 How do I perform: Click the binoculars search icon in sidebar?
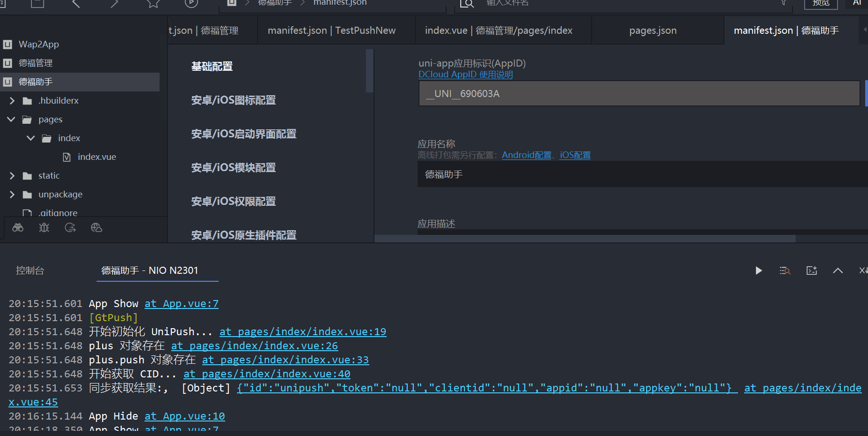(18, 228)
